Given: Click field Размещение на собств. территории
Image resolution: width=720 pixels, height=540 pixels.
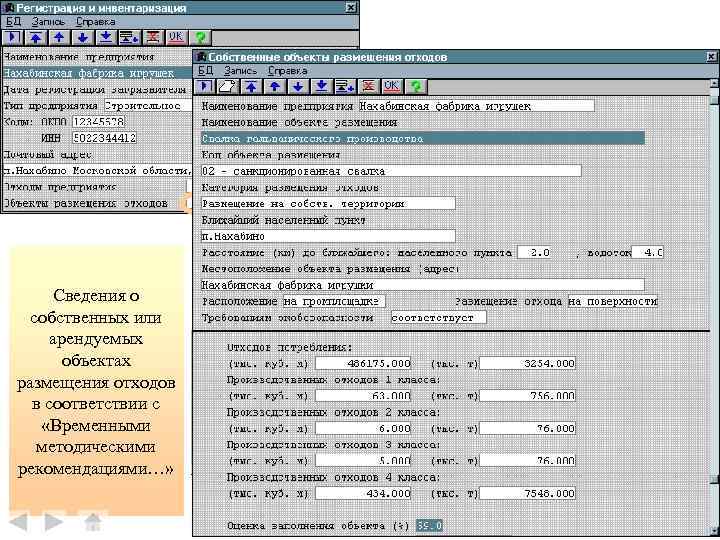Looking at the screenshot, I should point(328,203).
